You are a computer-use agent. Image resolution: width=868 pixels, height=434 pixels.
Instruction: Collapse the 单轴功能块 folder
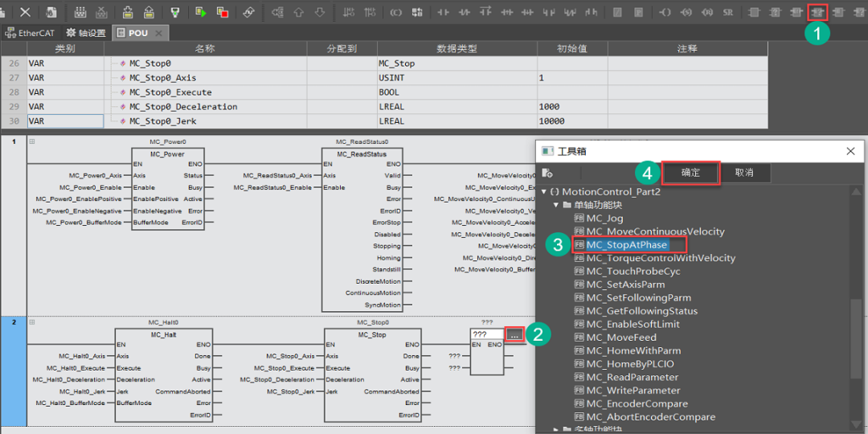pos(555,205)
